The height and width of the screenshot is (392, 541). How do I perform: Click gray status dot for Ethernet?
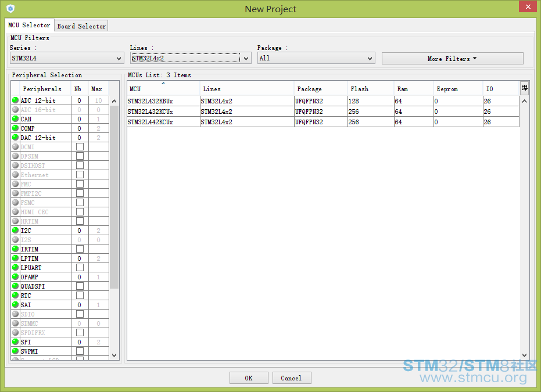point(15,174)
